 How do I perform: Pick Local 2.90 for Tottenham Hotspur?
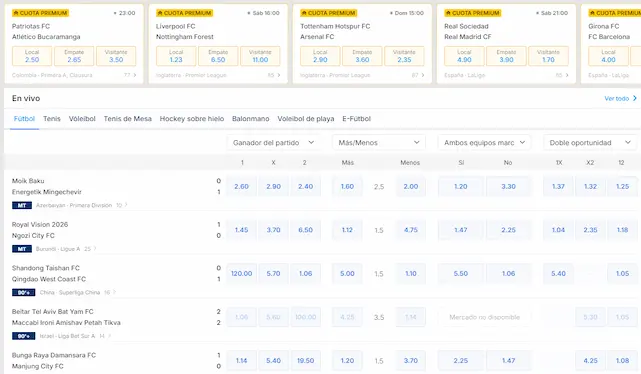(320, 56)
